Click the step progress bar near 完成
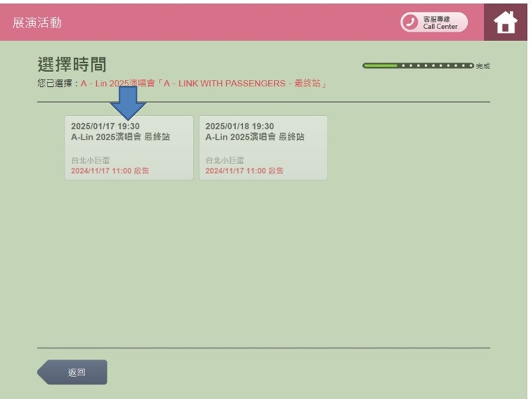The width and height of the screenshot is (532, 399). pos(418,65)
